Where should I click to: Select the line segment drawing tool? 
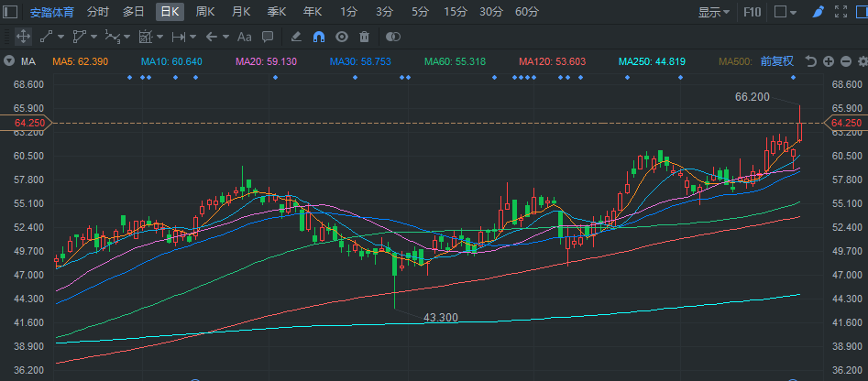[x=46, y=37]
